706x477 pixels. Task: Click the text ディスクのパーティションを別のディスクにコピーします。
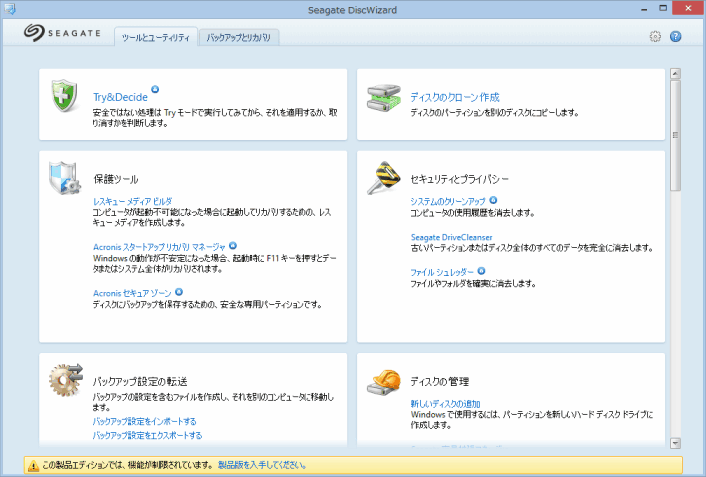point(494,112)
